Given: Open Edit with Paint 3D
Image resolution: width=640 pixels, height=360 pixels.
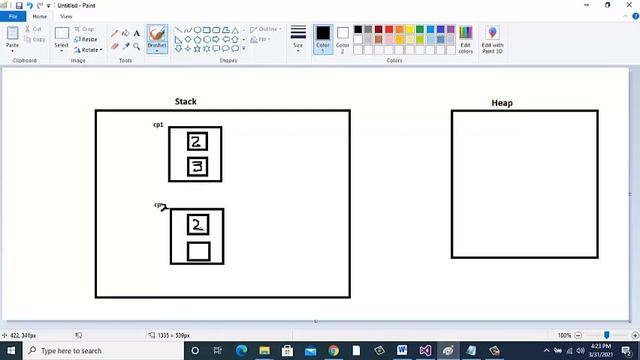Looking at the screenshot, I should [492, 40].
